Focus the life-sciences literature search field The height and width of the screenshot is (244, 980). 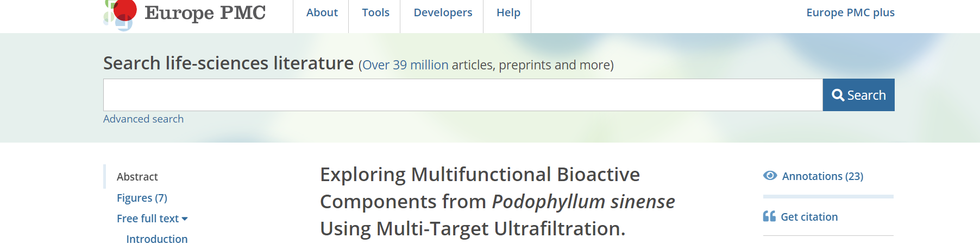pyautogui.click(x=463, y=95)
